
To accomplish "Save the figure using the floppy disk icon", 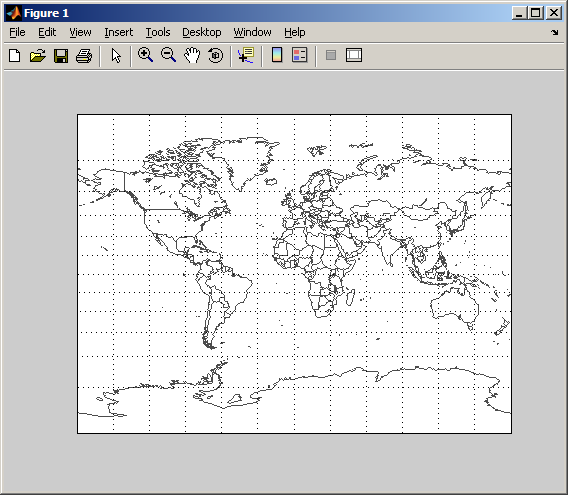I will [x=61, y=56].
